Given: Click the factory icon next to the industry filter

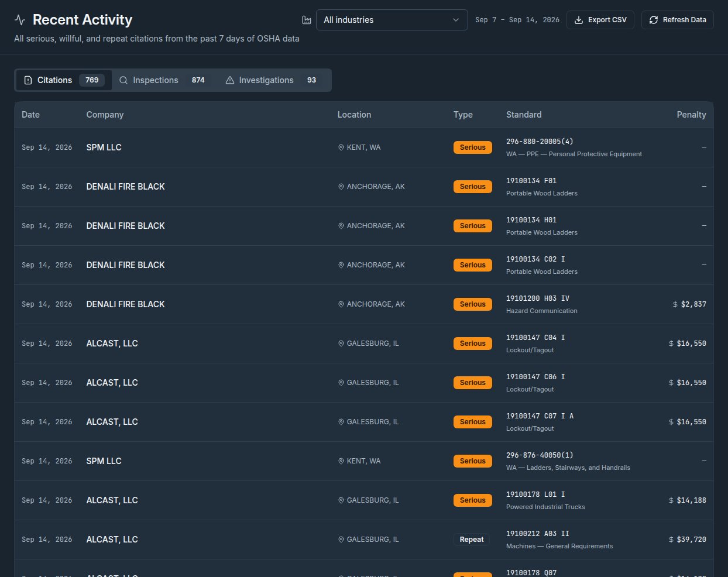Looking at the screenshot, I should [307, 20].
